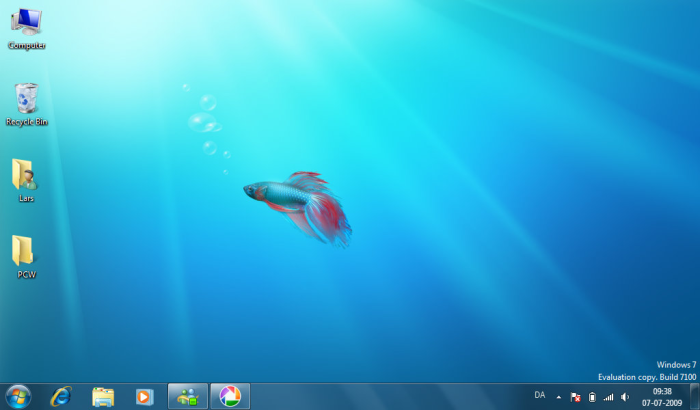Open the speaker volume control icon
700x410 pixels.
click(625, 397)
